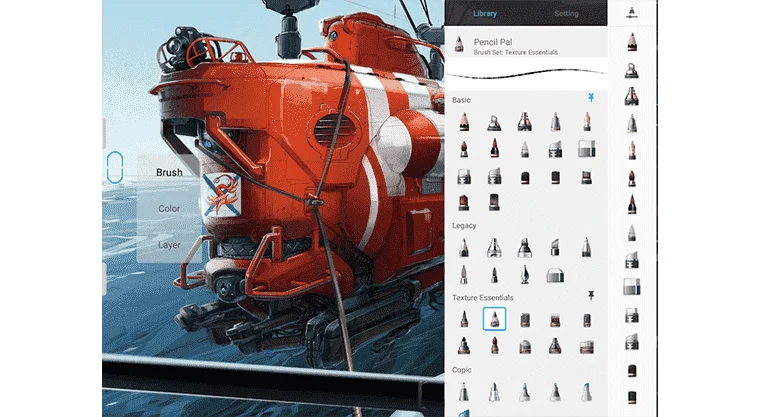Select second brush in Legacy's first row
The width and height of the screenshot is (760, 417).
point(494,247)
